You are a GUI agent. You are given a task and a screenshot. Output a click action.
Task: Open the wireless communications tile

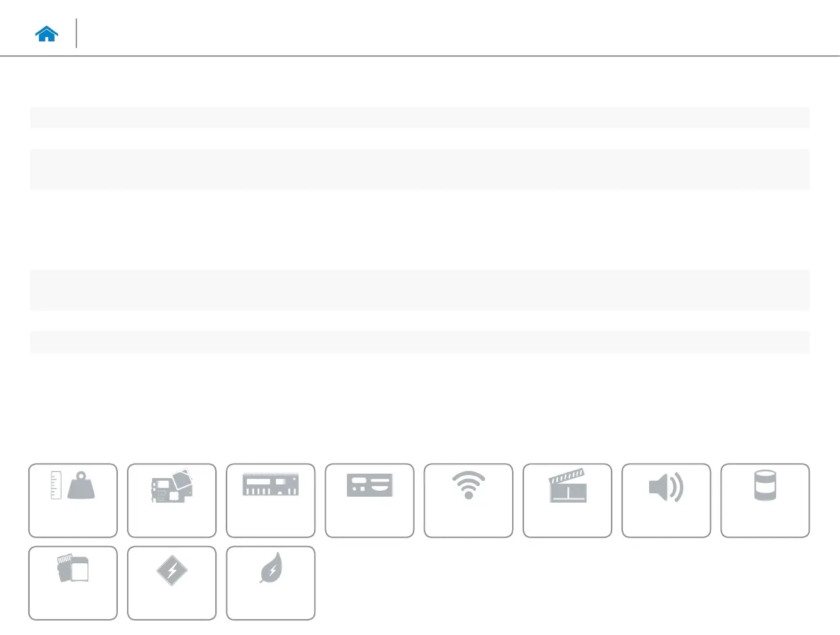point(468,501)
